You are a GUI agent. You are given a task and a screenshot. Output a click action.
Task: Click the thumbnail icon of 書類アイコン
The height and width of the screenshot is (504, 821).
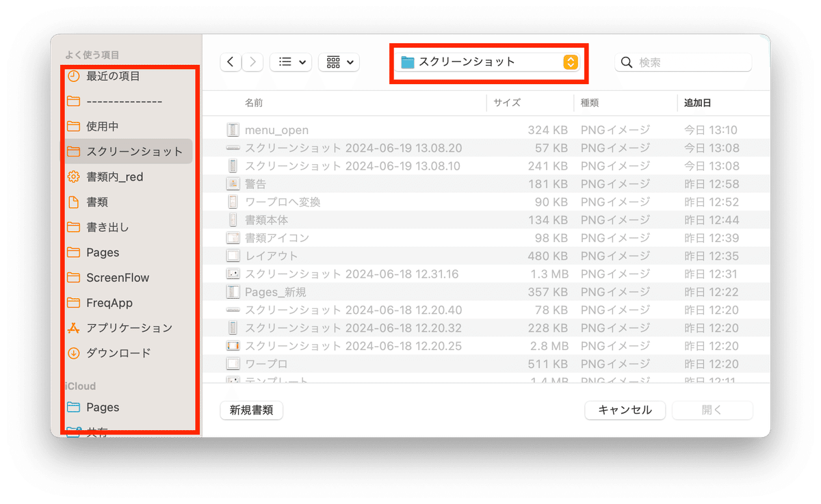click(233, 238)
